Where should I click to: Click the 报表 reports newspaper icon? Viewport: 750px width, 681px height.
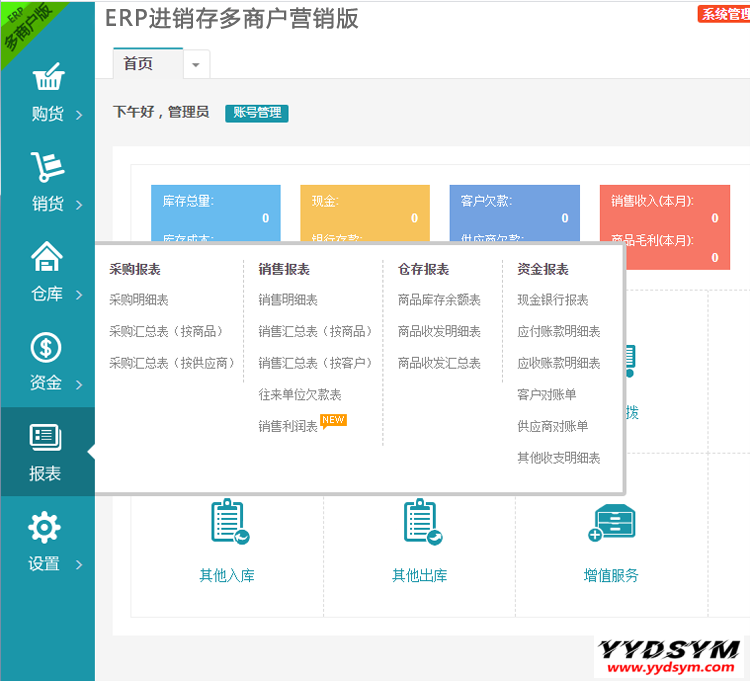point(46,437)
